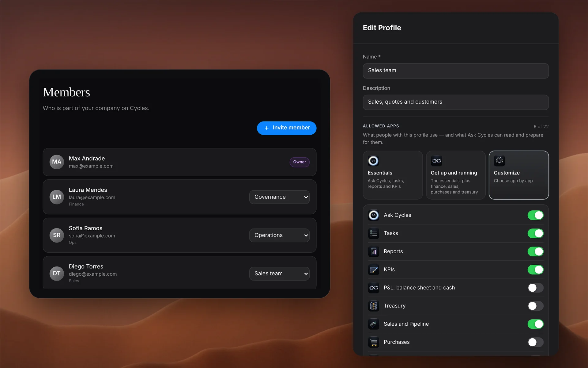Image resolution: width=588 pixels, height=368 pixels.
Task: Click the Ask Cycles app icon
Action: tap(374, 215)
